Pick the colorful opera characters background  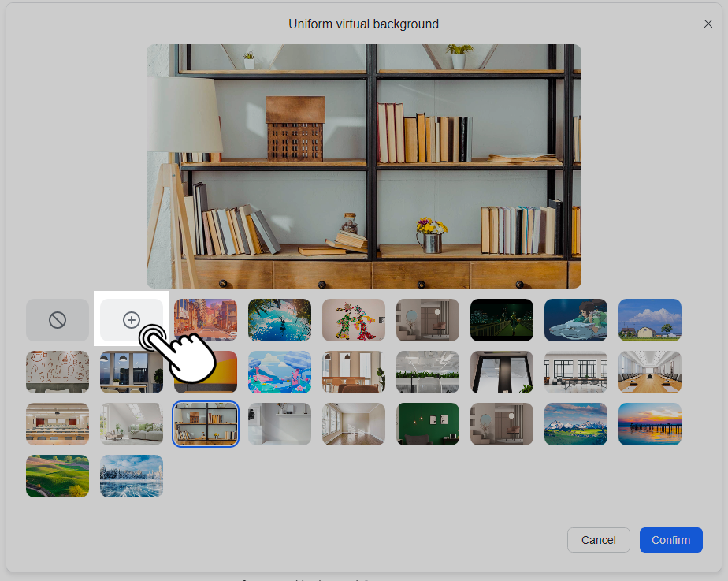[354, 320]
